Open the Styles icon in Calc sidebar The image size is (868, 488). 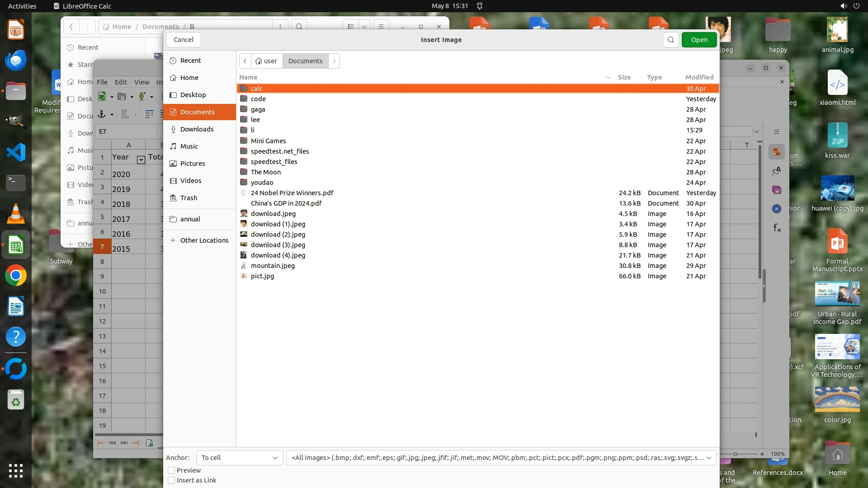[x=776, y=171]
